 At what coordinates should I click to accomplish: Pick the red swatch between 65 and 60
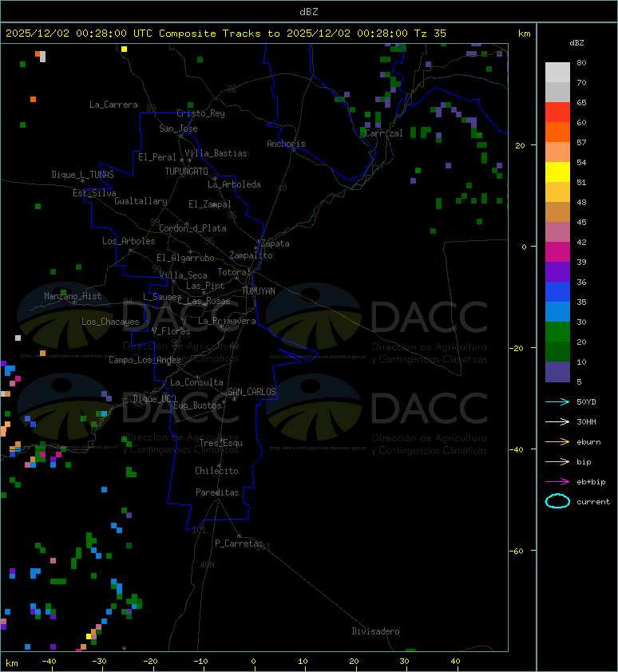[557, 113]
